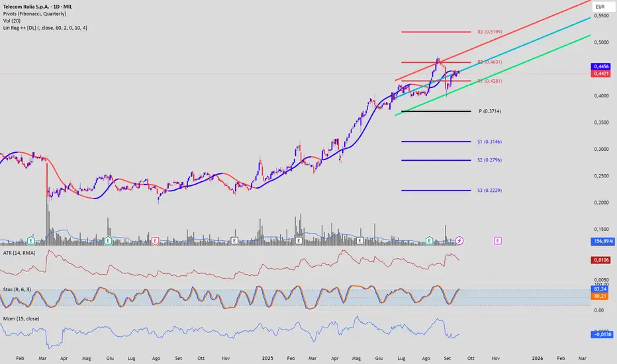Select the Stoc (9, 6, 3) pane label
Viewport: 617px width, 364px height.
17,290
